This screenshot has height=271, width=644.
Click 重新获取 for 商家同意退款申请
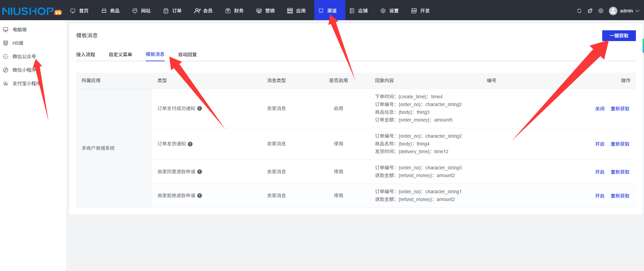point(620,172)
